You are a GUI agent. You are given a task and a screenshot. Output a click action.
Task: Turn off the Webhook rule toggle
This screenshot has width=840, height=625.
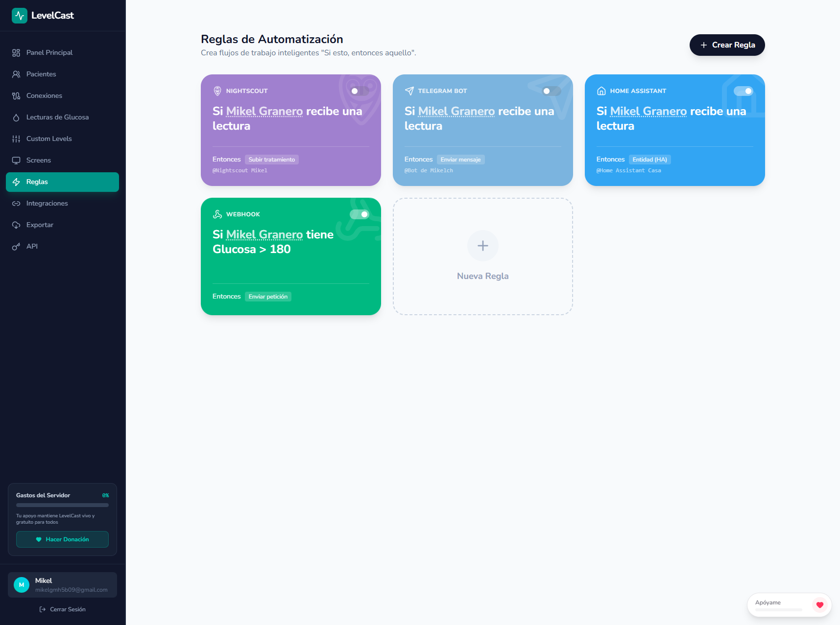(359, 214)
